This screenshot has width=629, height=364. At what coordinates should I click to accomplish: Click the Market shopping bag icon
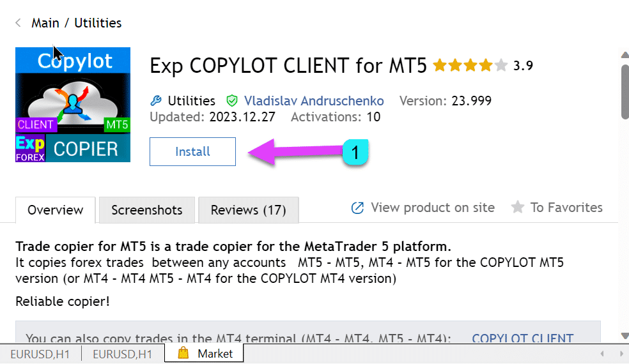(x=183, y=353)
